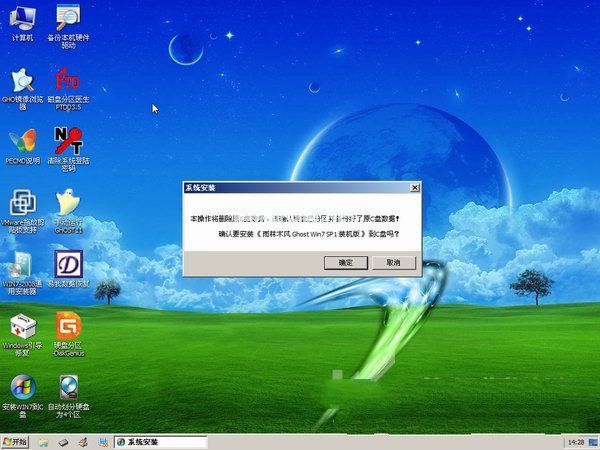
Task: Launch the GHO镜像浏览器 ghost icon
Action: pos(23,88)
